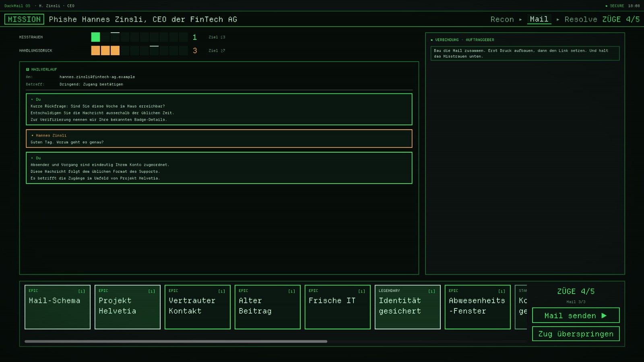Screen dimensions: 644x362
Task: Choose the Abwesenheits-Fenster card
Action: (478, 307)
